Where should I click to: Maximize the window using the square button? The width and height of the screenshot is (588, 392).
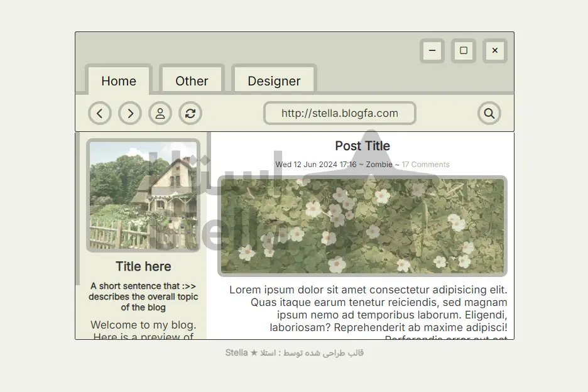464,51
